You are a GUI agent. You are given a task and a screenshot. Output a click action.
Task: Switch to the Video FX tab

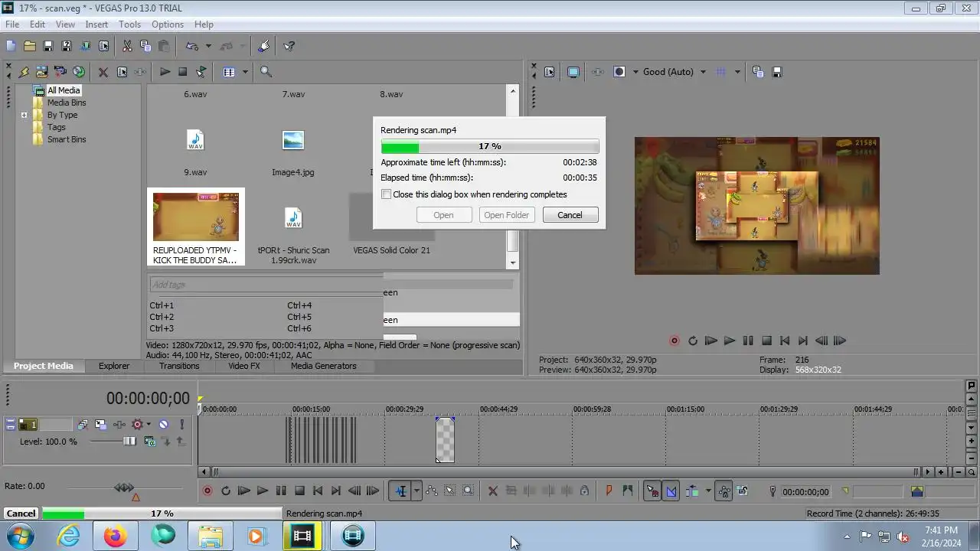coord(244,366)
